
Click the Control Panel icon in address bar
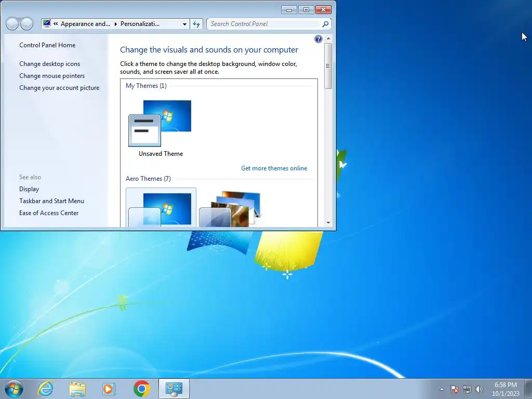coord(47,23)
